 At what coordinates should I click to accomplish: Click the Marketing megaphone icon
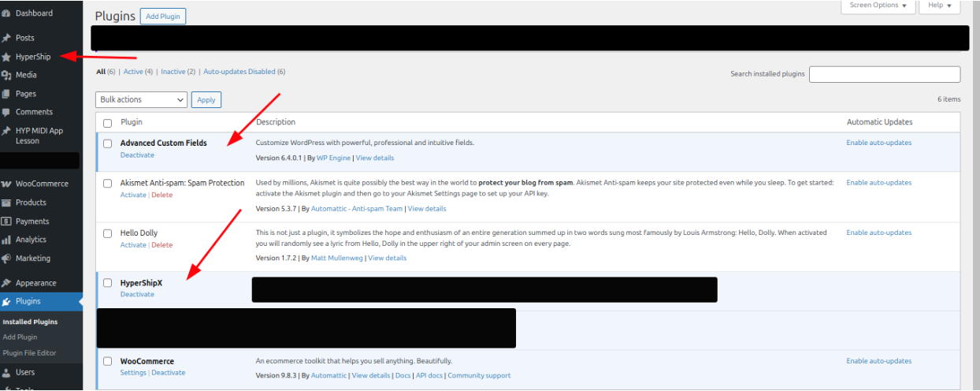(x=6, y=259)
